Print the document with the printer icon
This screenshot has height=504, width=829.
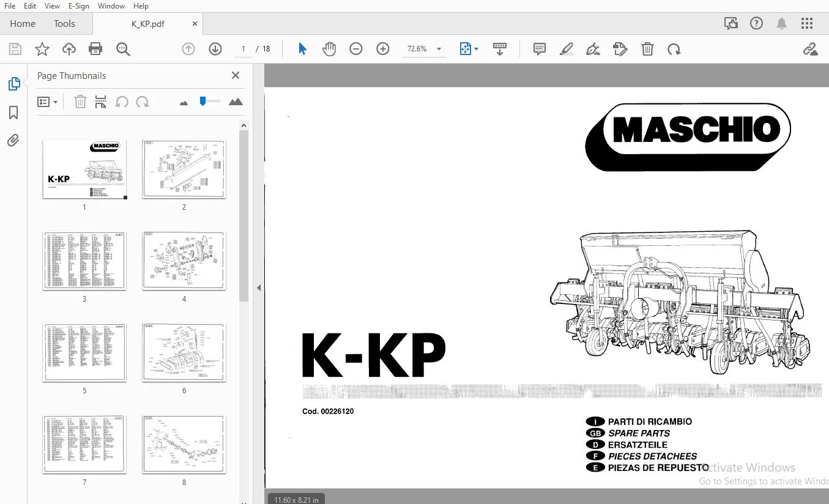point(95,50)
